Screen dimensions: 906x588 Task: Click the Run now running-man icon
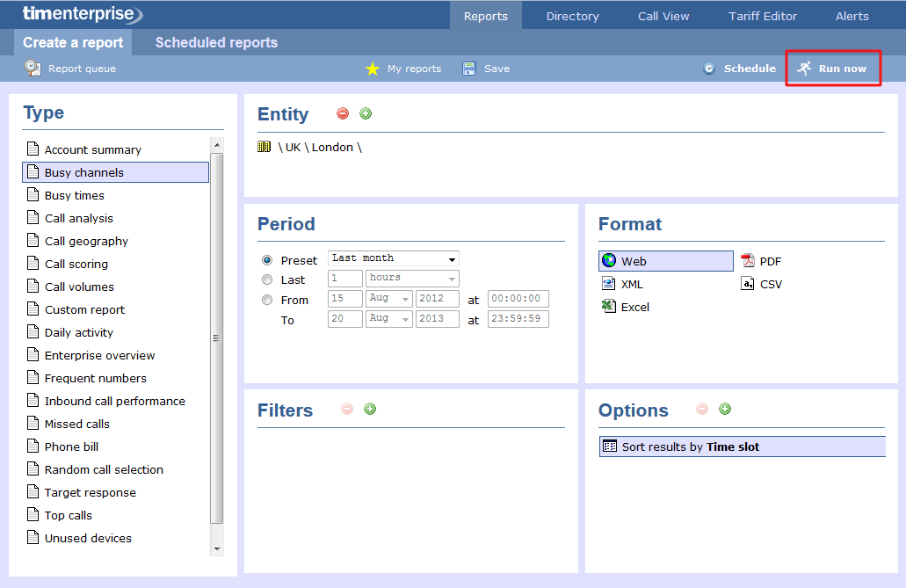(x=804, y=69)
